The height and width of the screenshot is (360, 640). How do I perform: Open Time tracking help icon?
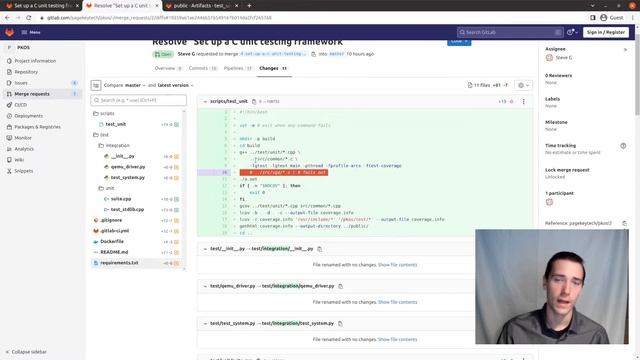pyautogui.click(x=623, y=146)
